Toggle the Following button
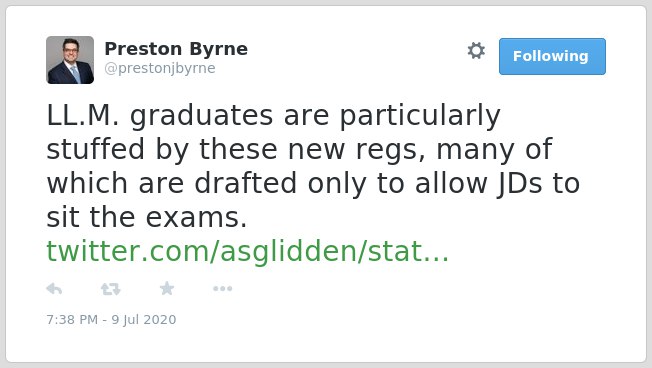The width and height of the screenshot is (652, 368). 552,57
